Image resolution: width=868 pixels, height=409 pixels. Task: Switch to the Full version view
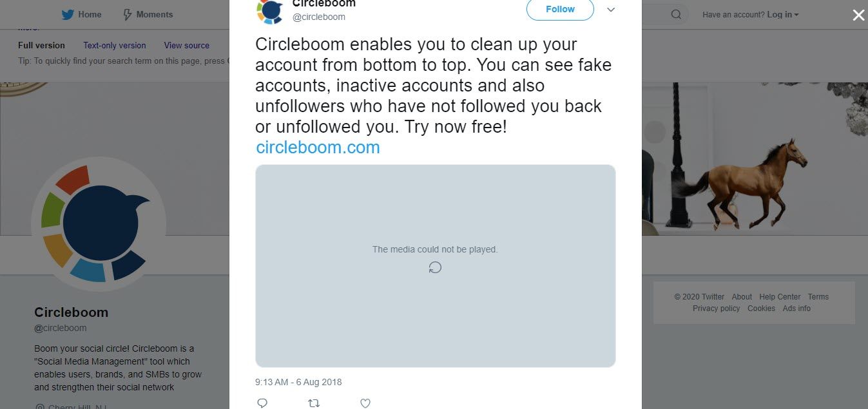coord(41,45)
